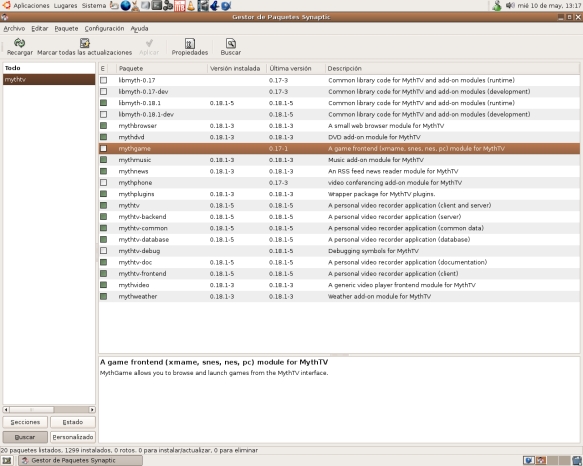Toggle the checkbox for libmyth-0.17
The width and height of the screenshot is (583, 466).
coord(103,80)
